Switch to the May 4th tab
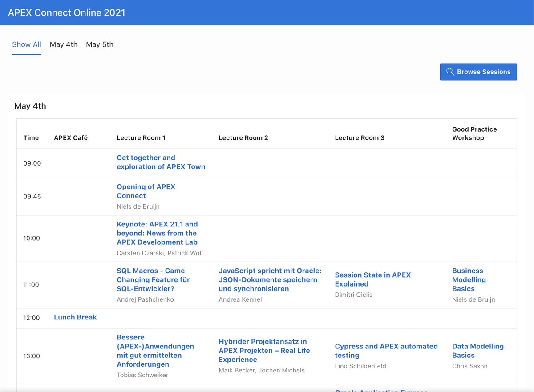534x392 pixels. [x=64, y=44]
